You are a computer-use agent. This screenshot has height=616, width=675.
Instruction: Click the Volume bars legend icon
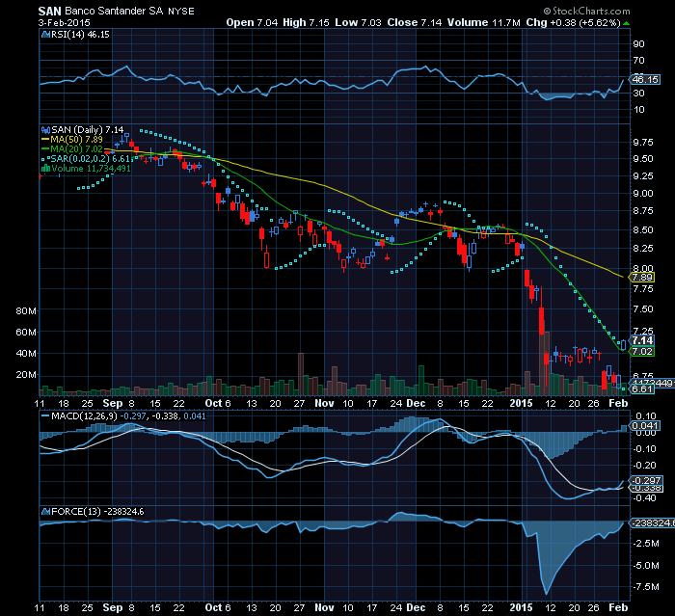point(45,168)
